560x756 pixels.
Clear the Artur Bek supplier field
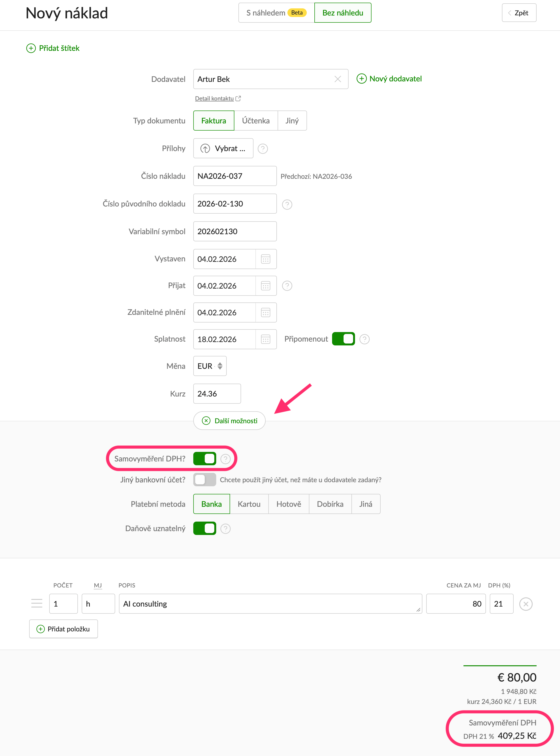point(337,79)
